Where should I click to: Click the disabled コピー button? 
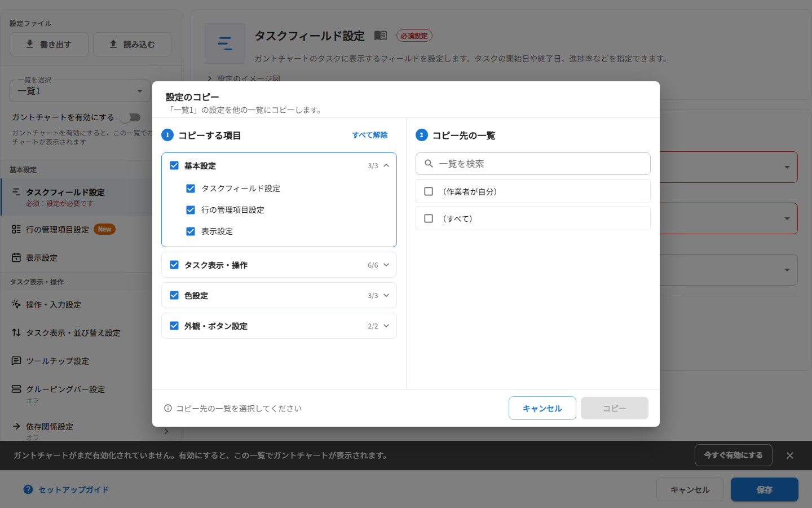(615, 408)
